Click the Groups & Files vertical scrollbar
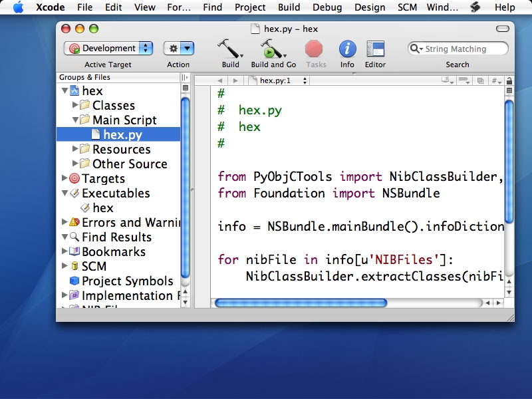This screenshot has height=399, width=532. (x=185, y=188)
